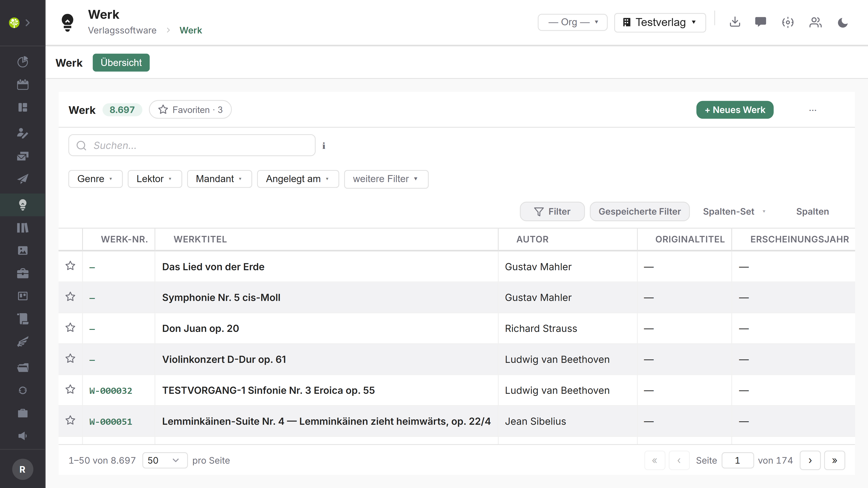Click the 8.697 count badge
The height and width of the screenshot is (488, 868).
pyautogui.click(x=122, y=110)
